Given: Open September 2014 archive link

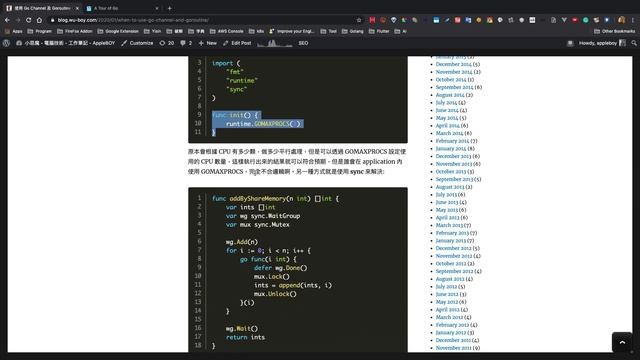Looking at the screenshot, I should (x=454, y=87).
